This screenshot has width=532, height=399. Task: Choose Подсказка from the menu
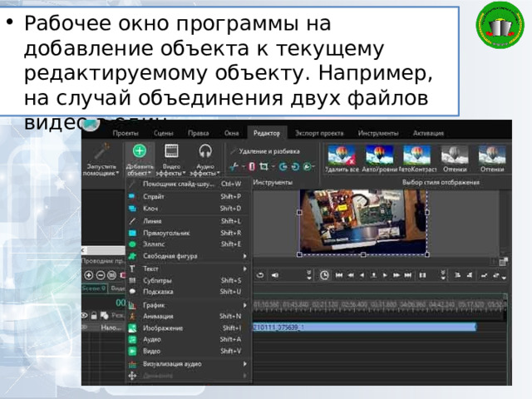[189, 292]
